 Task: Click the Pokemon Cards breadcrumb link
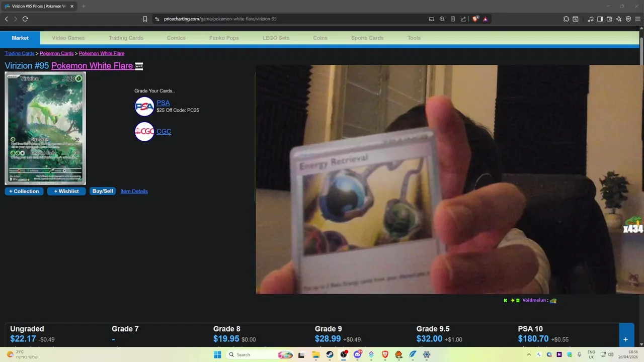(57, 53)
